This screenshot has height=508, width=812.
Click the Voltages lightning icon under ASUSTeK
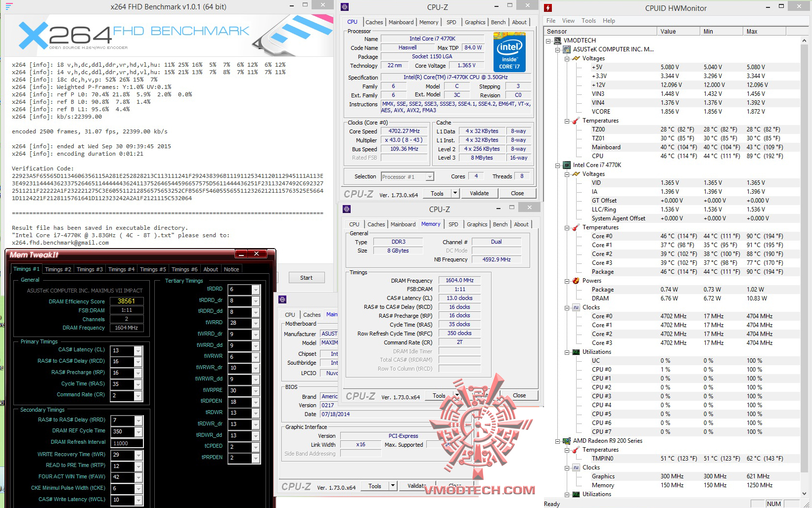coord(576,58)
